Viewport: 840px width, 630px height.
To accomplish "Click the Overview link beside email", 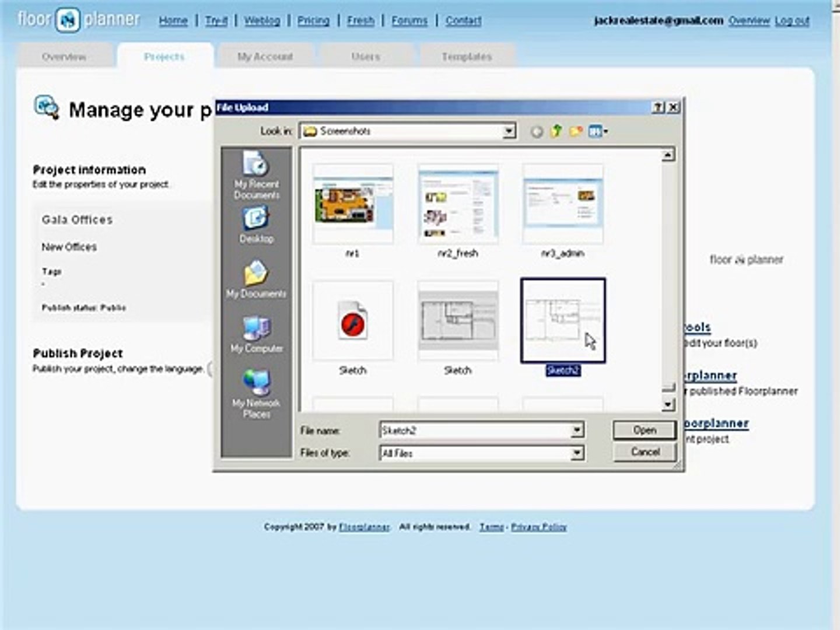I will 749,20.
